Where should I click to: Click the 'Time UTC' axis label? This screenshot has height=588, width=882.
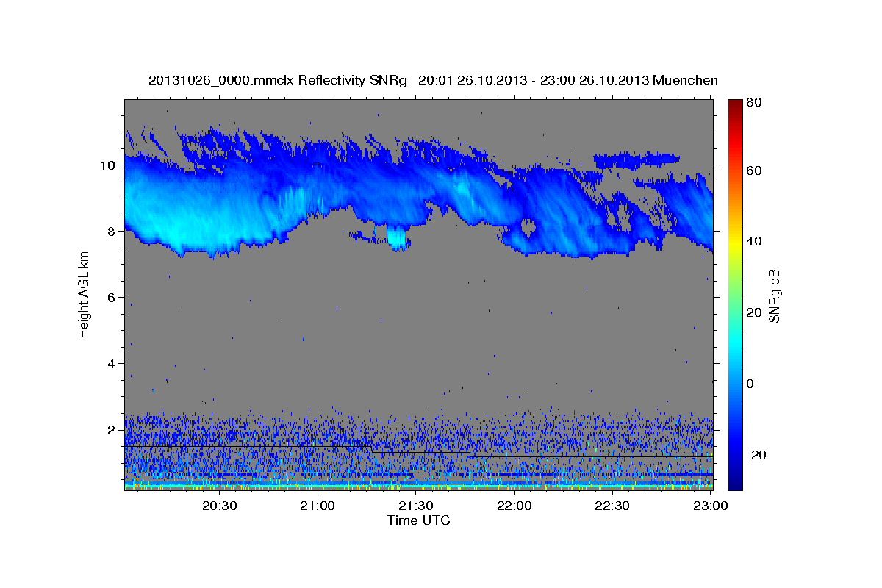418,520
